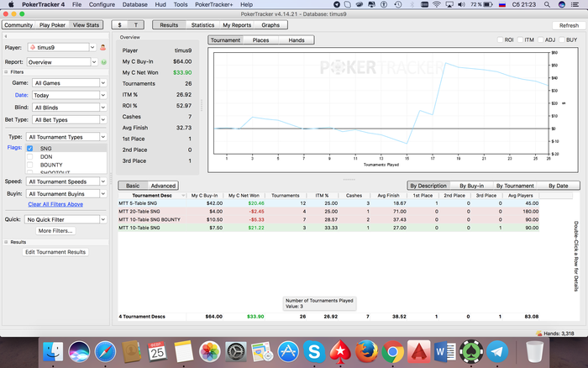This screenshot has height=368, width=588.
Task: Open PokerStars from the dock
Action: [340, 352]
